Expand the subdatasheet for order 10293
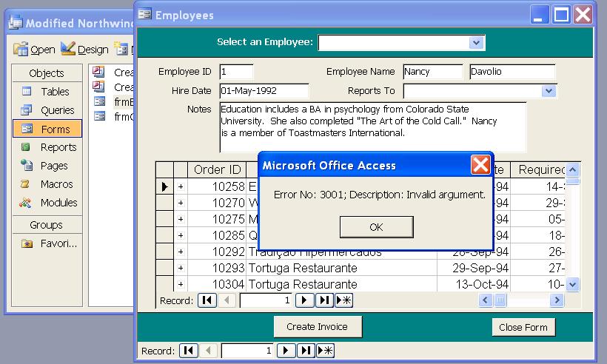Viewport: 607px width, 364px height. point(181,268)
